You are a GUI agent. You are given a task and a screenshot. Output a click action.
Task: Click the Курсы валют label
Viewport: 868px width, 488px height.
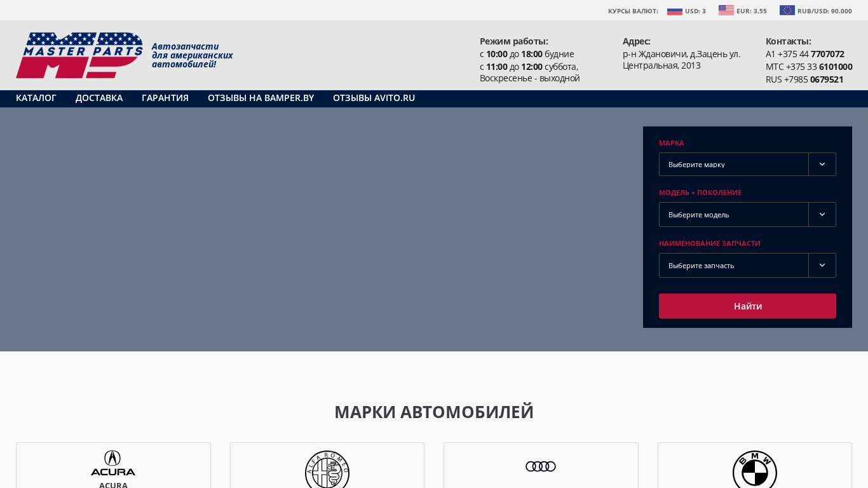click(633, 11)
